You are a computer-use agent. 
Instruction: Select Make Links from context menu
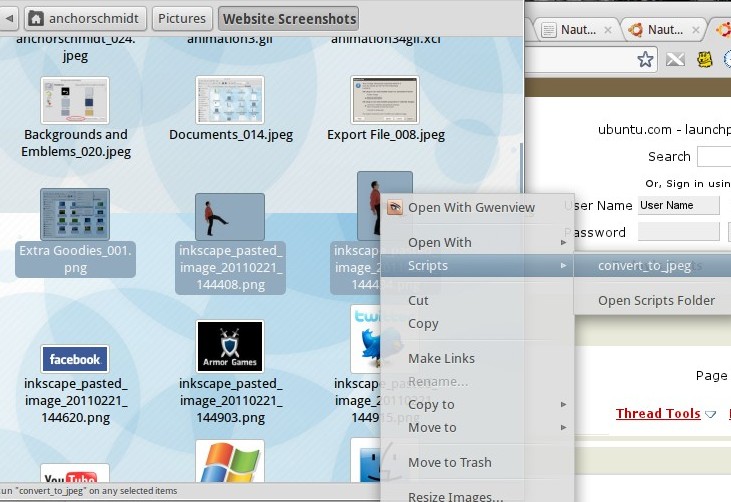tap(477, 358)
